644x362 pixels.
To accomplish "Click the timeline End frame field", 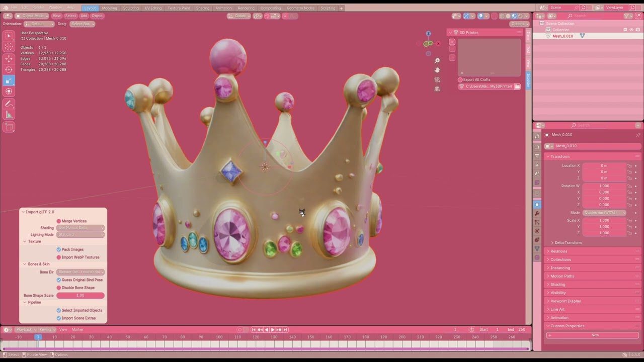I will (517, 329).
